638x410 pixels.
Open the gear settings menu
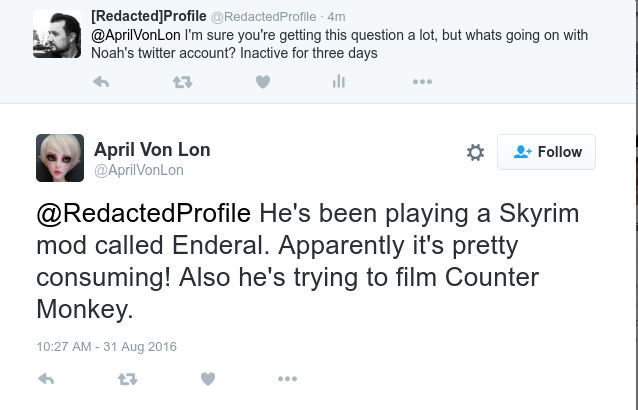(475, 152)
